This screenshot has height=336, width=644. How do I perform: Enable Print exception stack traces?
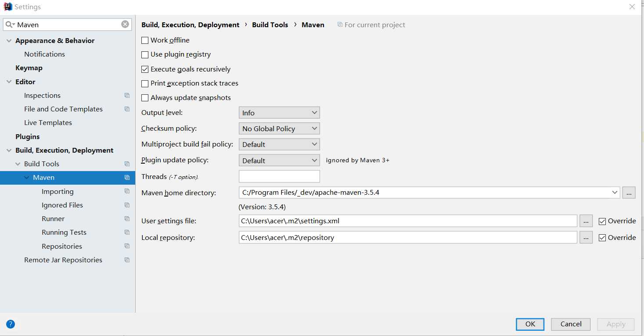coord(145,83)
